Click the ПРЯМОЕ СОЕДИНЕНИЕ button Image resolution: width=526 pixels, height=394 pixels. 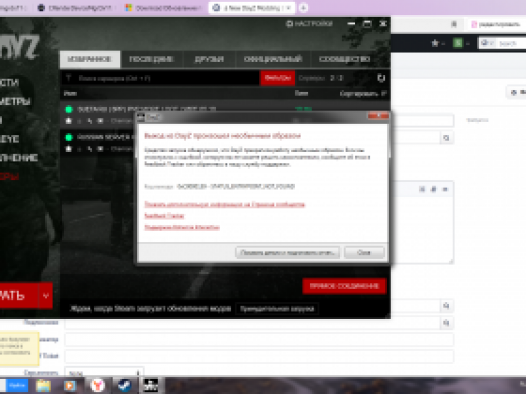coord(345,286)
